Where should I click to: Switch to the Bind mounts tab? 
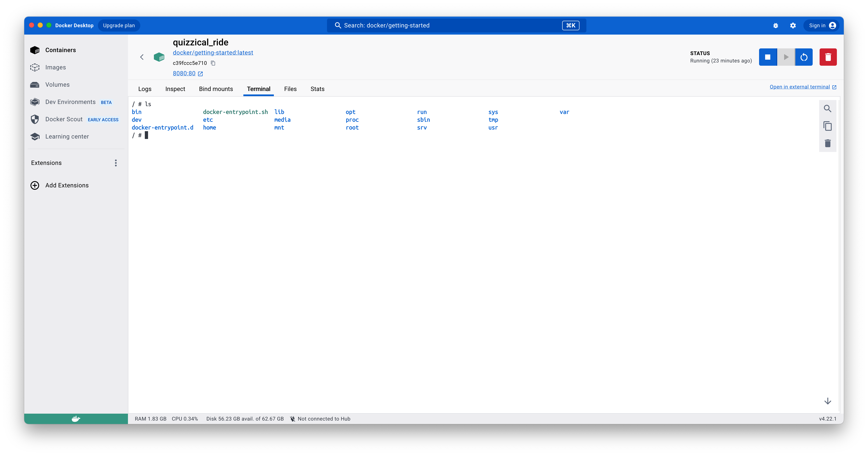pyautogui.click(x=216, y=89)
